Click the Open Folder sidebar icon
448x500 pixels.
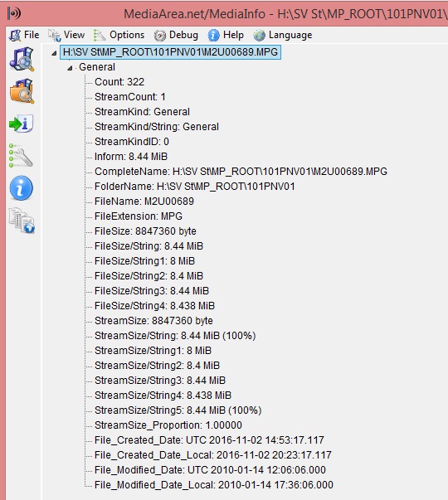[x=22, y=91]
